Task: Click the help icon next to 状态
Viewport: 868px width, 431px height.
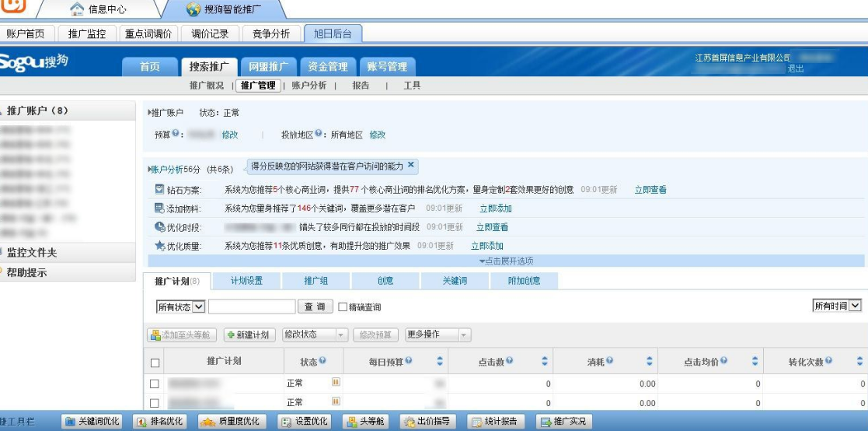Action: 322,361
